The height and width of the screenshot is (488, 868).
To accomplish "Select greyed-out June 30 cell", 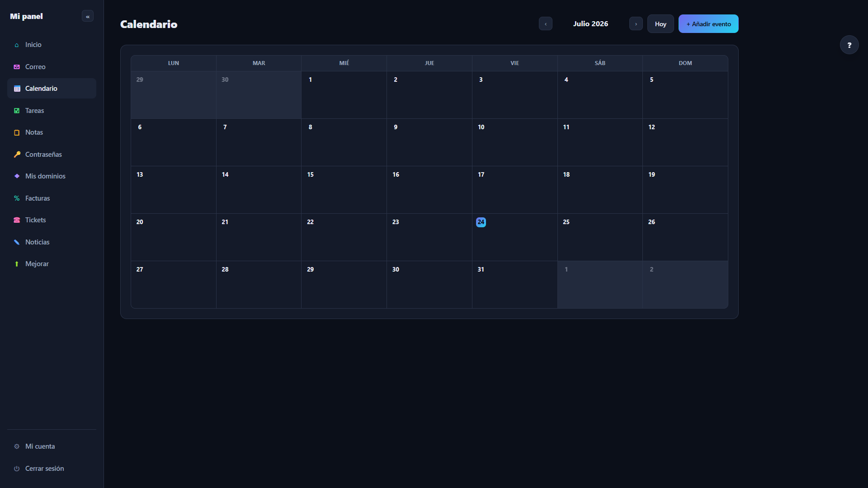I will tap(259, 95).
